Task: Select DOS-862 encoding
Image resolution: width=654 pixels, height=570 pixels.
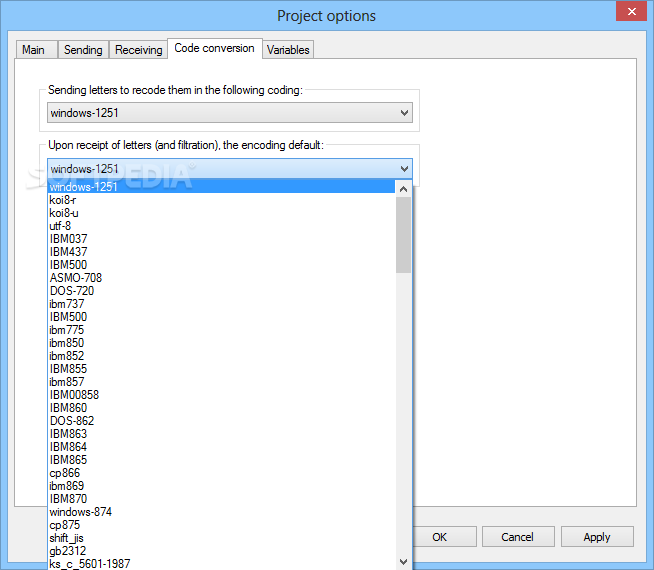Action: (221, 421)
